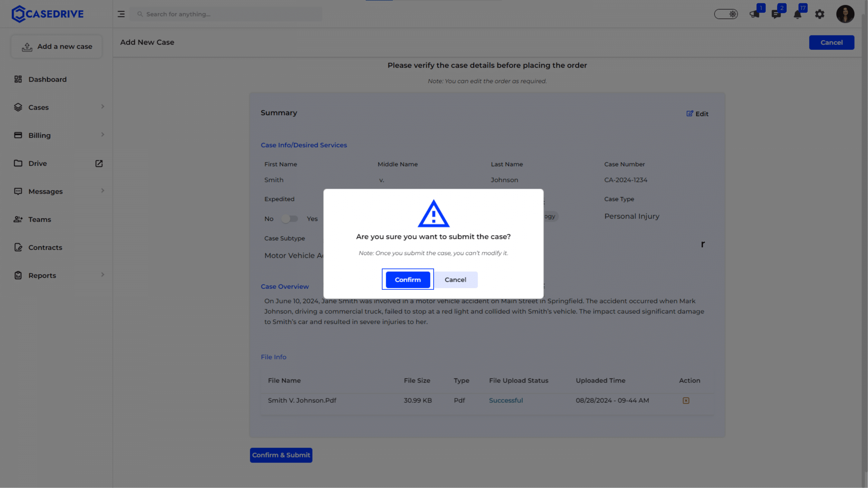Cancel the submit confirmation dialog
This screenshot has width=868, height=488.
(x=455, y=280)
